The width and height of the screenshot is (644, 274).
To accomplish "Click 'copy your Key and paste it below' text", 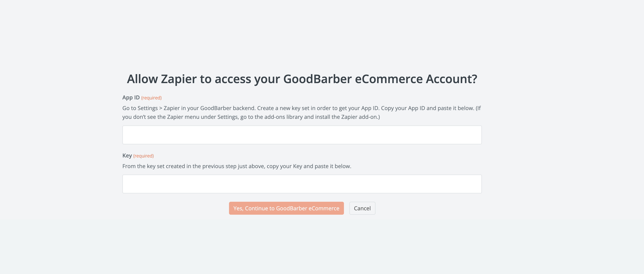I will point(309,166).
